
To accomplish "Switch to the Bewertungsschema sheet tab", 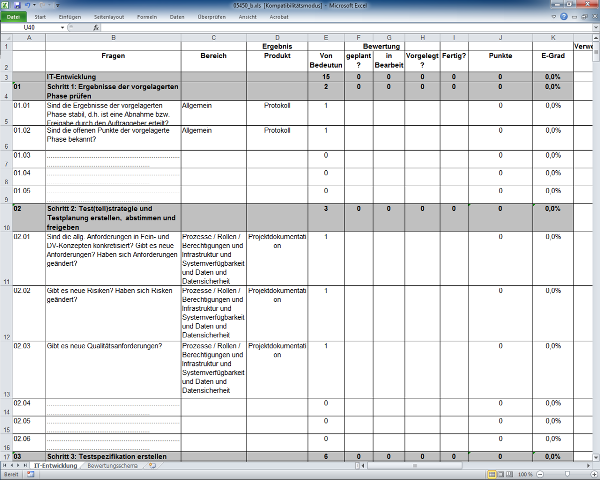I will pos(110,466).
